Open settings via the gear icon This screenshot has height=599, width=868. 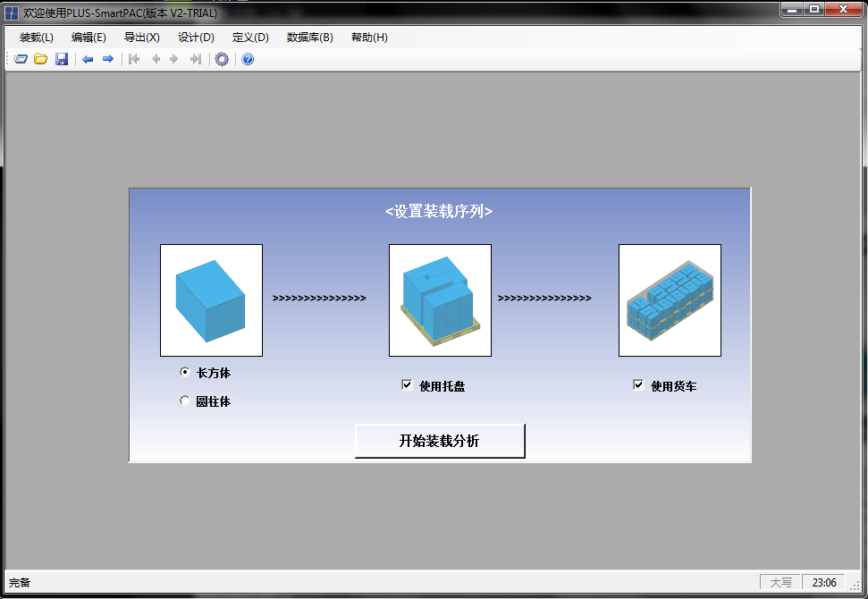click(x=222, y=59)
